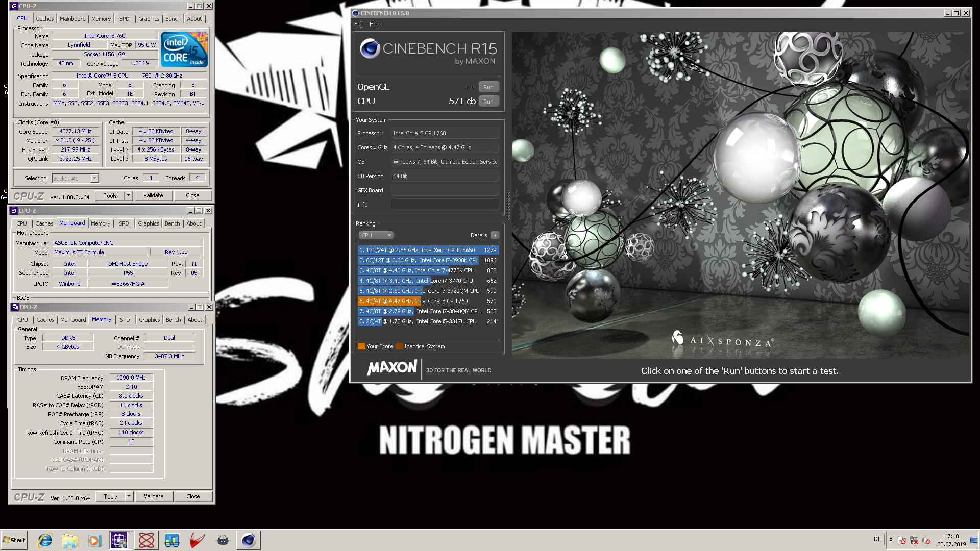
Task: Show hidden system tray icons
Action: click(891, 540)
